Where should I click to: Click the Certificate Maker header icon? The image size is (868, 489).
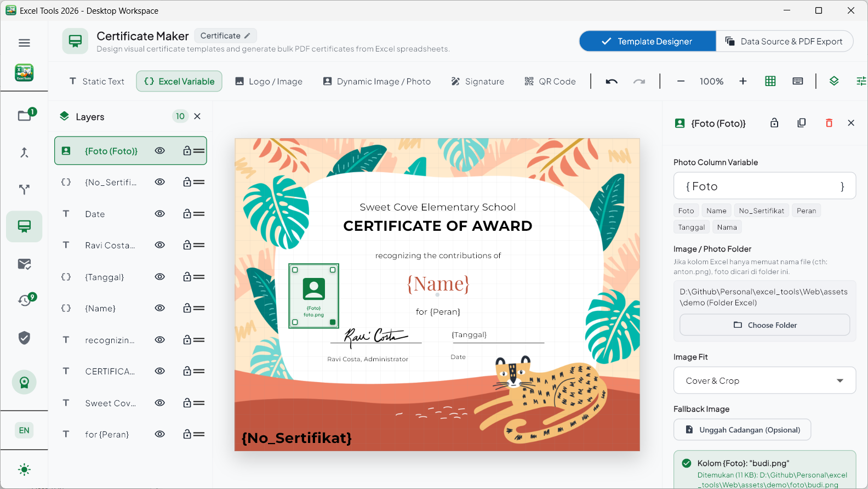75,41
